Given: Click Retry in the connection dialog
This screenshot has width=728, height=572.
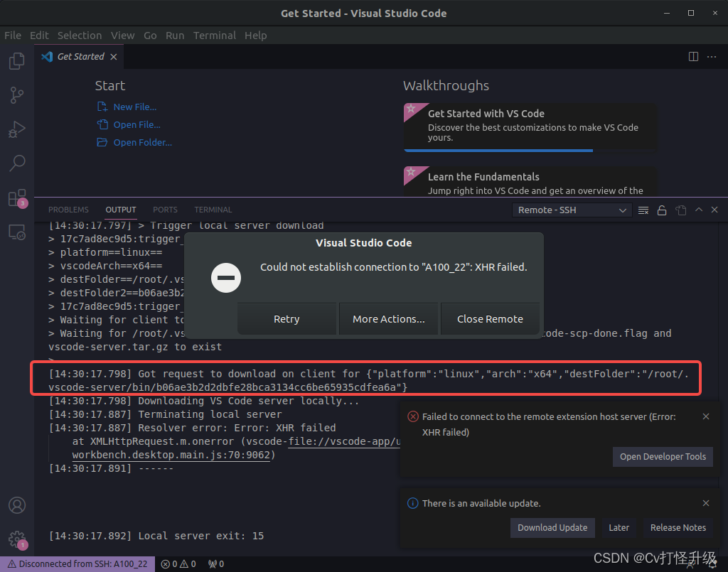Looking at the screenshot, I should point(287,319).
